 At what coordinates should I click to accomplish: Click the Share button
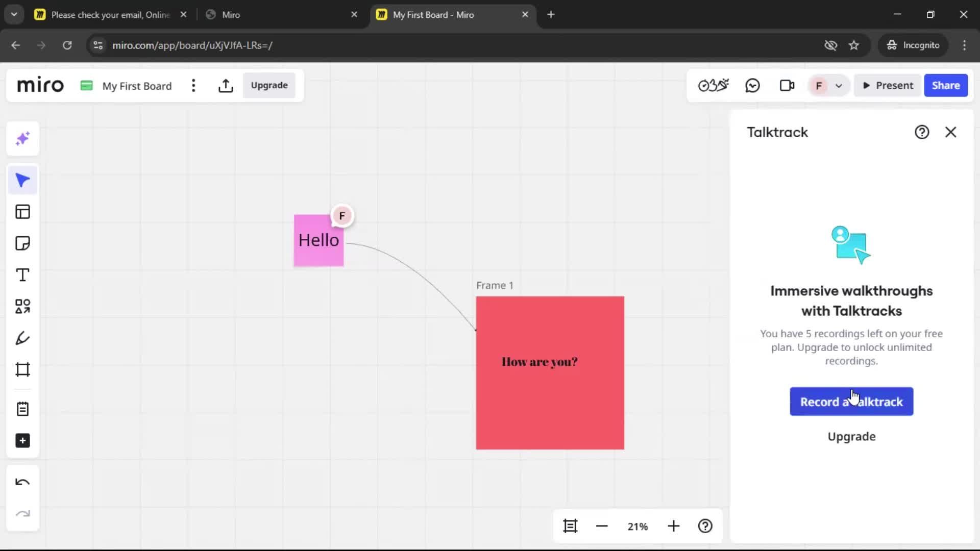click(x=946, y=86)
